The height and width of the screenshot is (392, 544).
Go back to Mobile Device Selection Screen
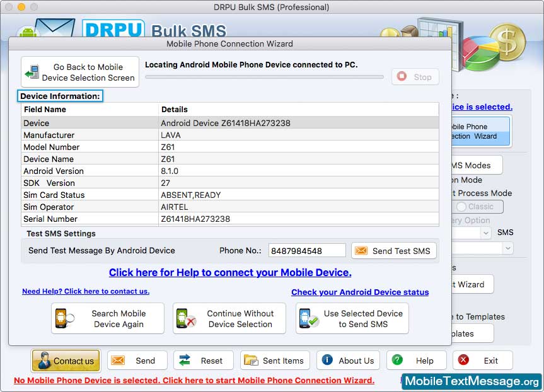pyautogui.click(x=80, y=72)
